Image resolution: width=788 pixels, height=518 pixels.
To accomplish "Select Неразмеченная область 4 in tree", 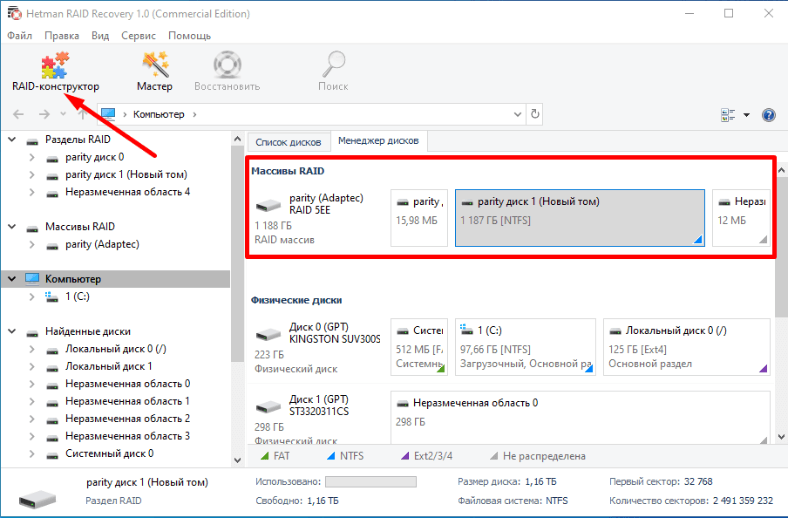I will tap(128, 192).
